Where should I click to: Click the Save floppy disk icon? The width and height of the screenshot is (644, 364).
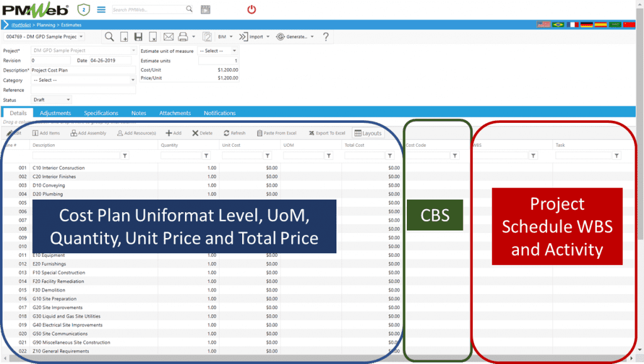coord(138,37)
